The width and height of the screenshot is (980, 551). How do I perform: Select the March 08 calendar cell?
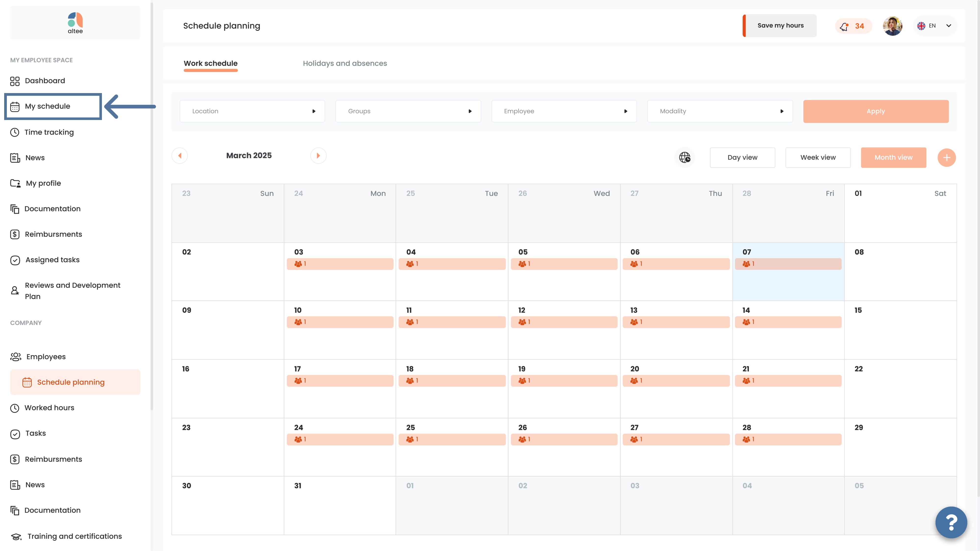point(900,272)
